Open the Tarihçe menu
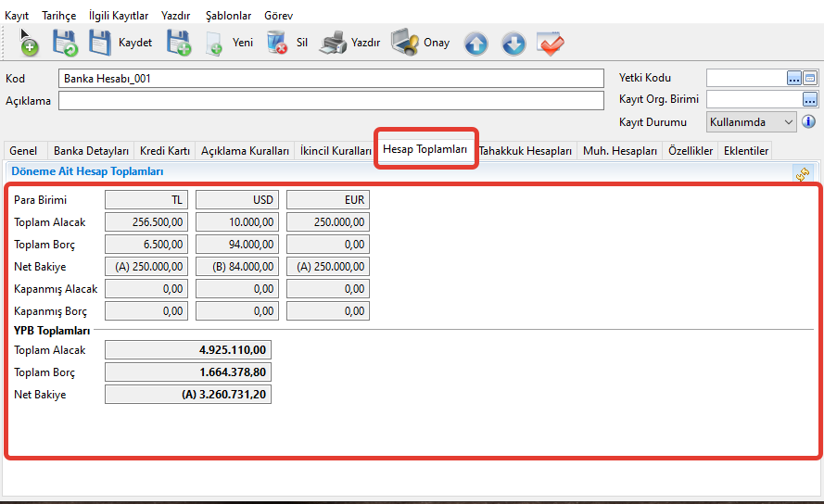This screenshot has width=824, height=504. click(x=59, y=16)
